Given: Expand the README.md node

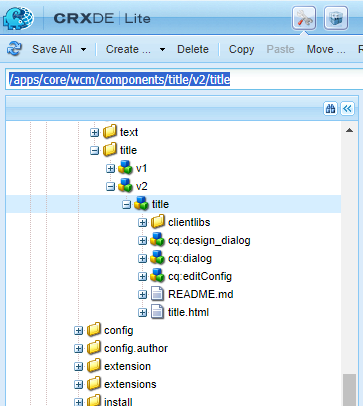Looking at the screenshot, I should click(143, 295).
